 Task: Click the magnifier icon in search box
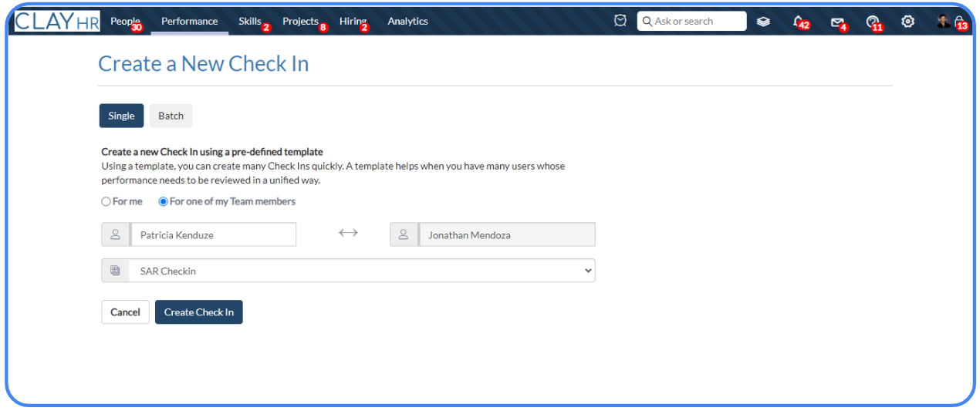click(x=647, y=22)
